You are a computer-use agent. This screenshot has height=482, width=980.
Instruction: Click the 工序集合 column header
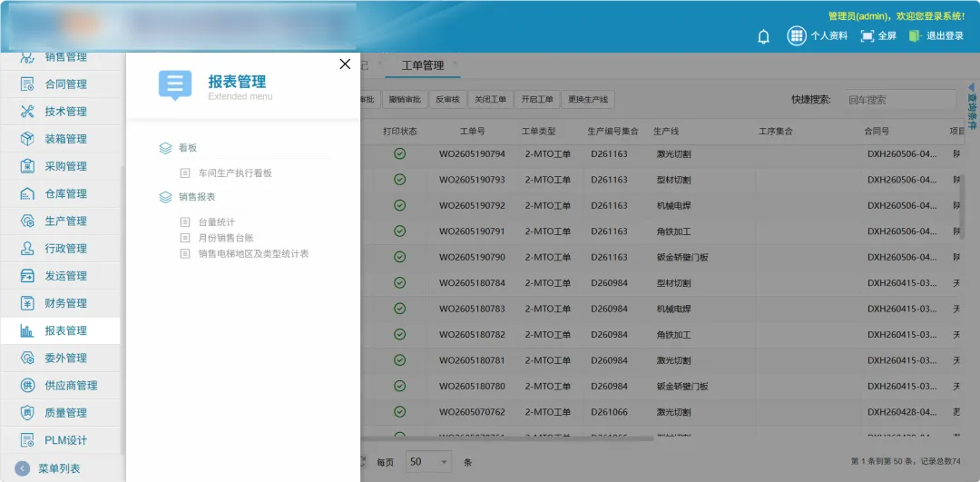coord(776,132)
